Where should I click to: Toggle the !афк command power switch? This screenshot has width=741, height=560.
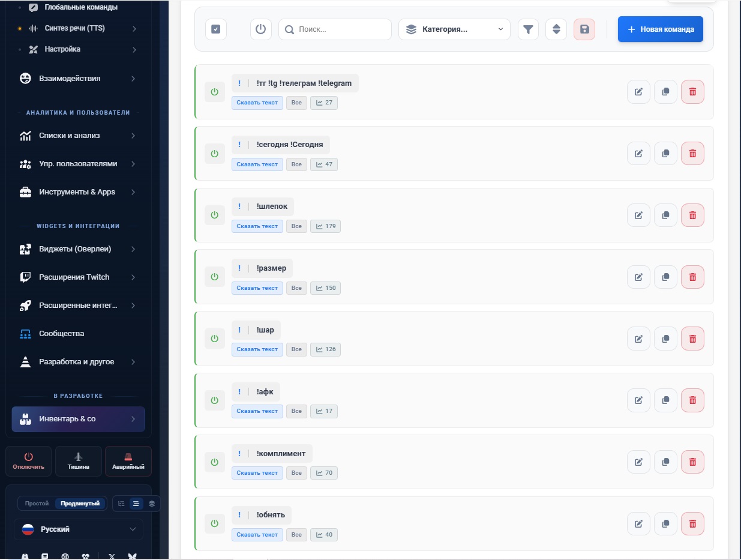(215, 400)
